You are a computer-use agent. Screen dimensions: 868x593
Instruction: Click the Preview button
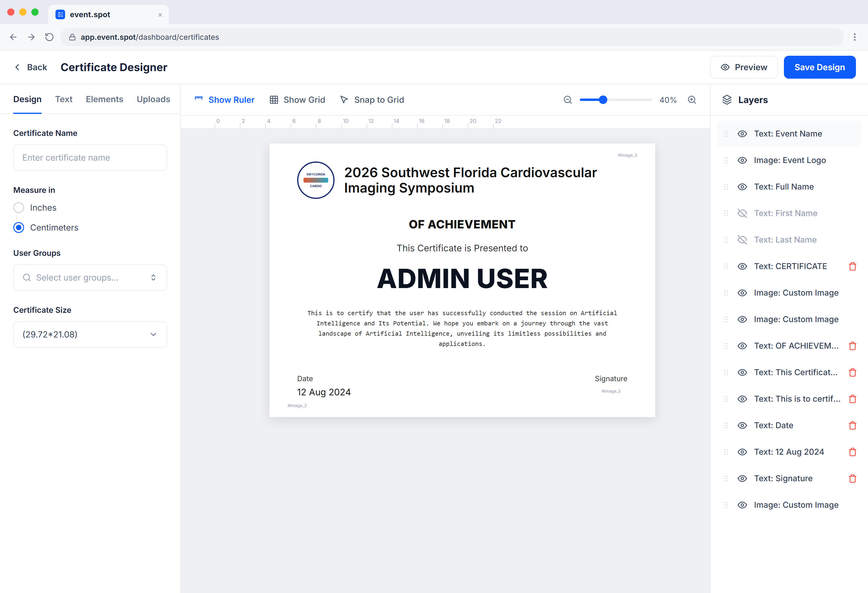click(x=744, y=67)
